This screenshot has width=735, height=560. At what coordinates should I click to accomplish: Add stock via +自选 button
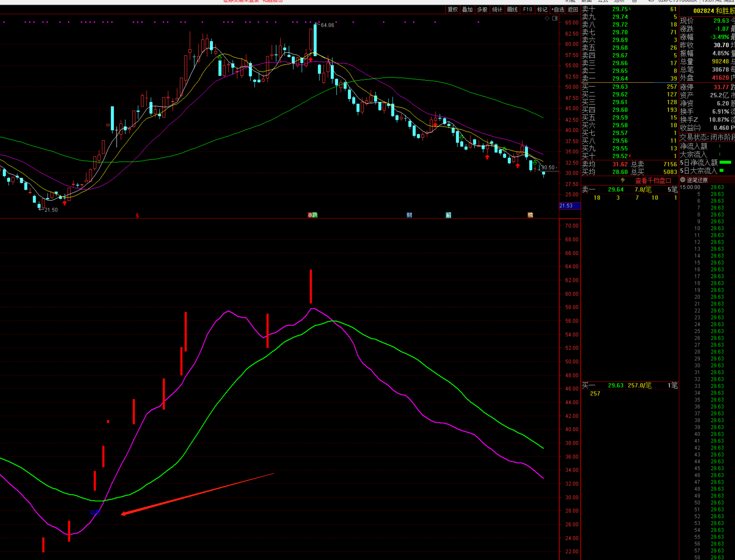click(558, 10)
